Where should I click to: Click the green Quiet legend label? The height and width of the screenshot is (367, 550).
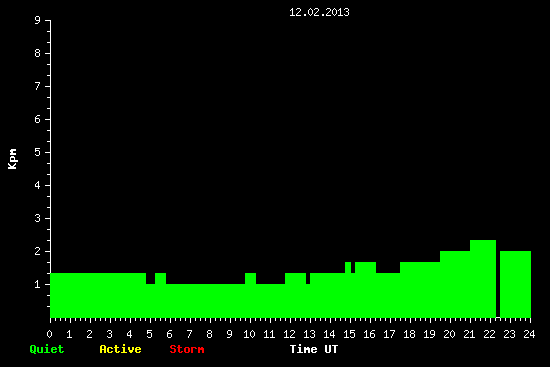47,349
